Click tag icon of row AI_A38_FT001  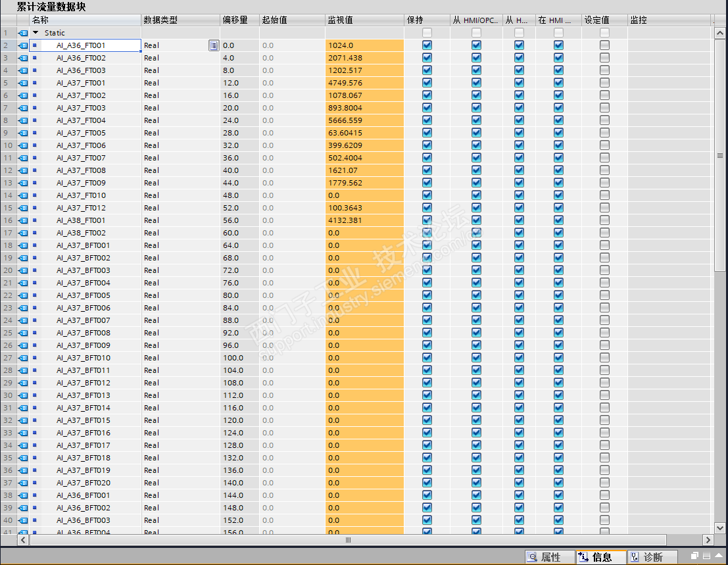click(23, 220)
